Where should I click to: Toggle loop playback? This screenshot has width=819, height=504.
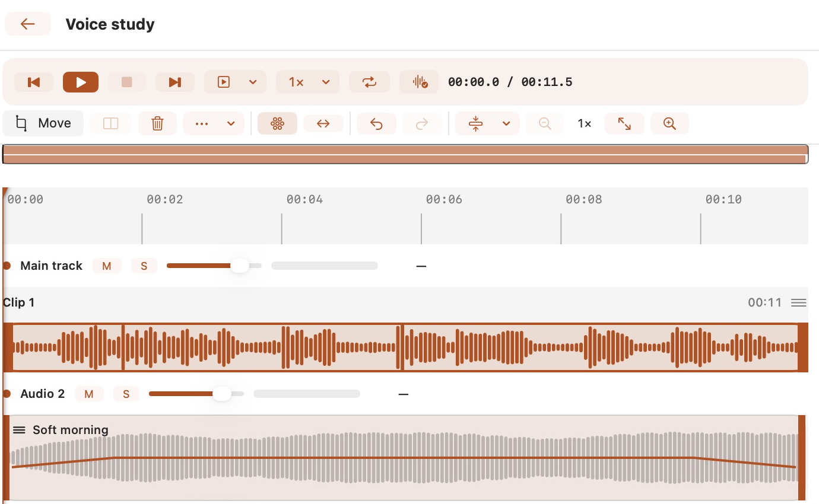[370, 82]
